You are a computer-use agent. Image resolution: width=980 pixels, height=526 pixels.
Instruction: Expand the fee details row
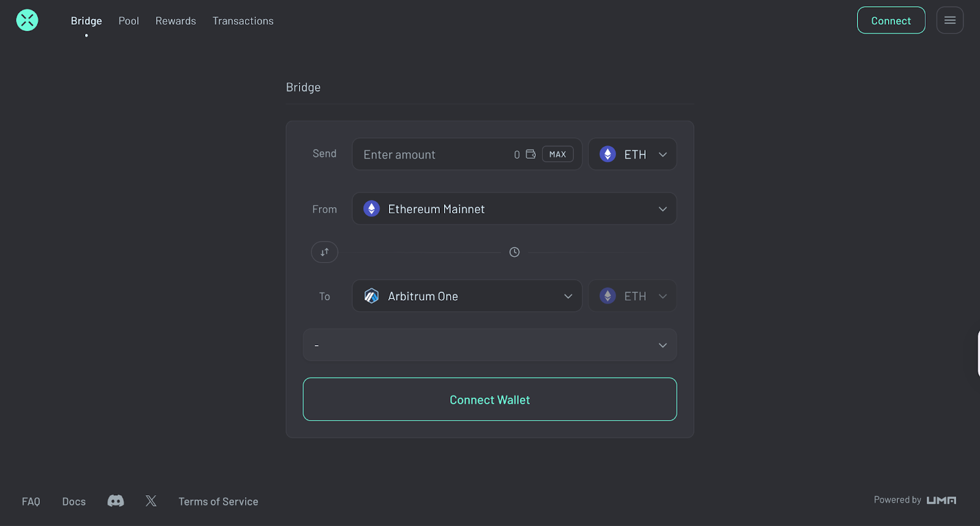pyautogui.click(x=489, y=345)
